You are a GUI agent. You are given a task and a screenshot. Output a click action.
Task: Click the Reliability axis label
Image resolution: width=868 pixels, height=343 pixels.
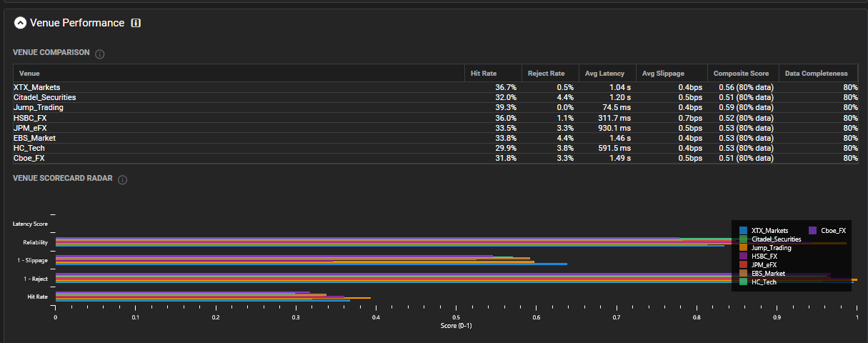click(x=35, y=242)
